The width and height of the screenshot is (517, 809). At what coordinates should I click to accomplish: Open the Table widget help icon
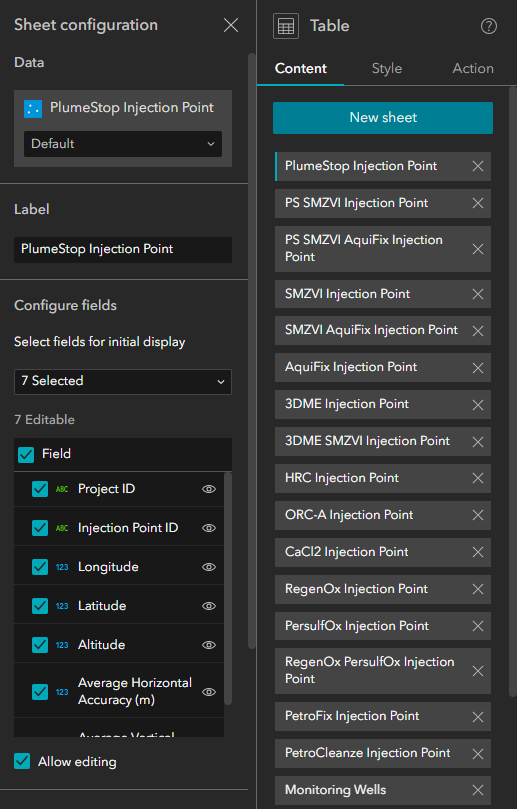tap(488, 26)
